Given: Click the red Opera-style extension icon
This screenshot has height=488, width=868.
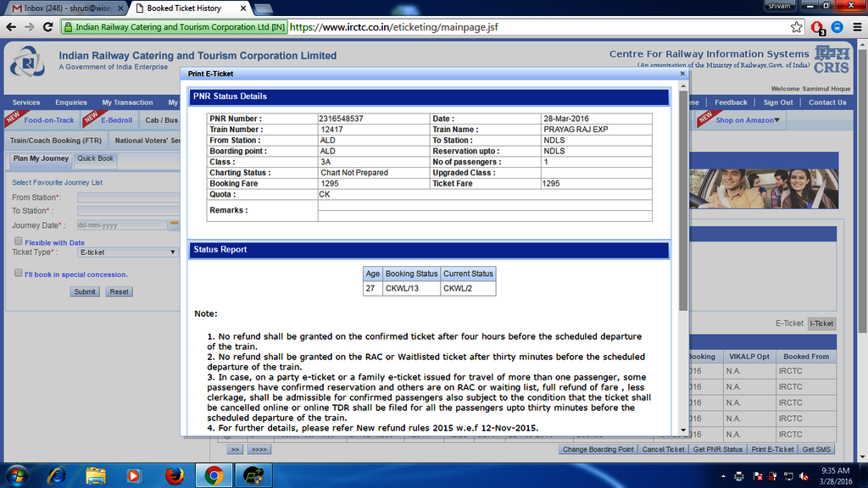Looking at the screenshot, I should coord(818,27).
